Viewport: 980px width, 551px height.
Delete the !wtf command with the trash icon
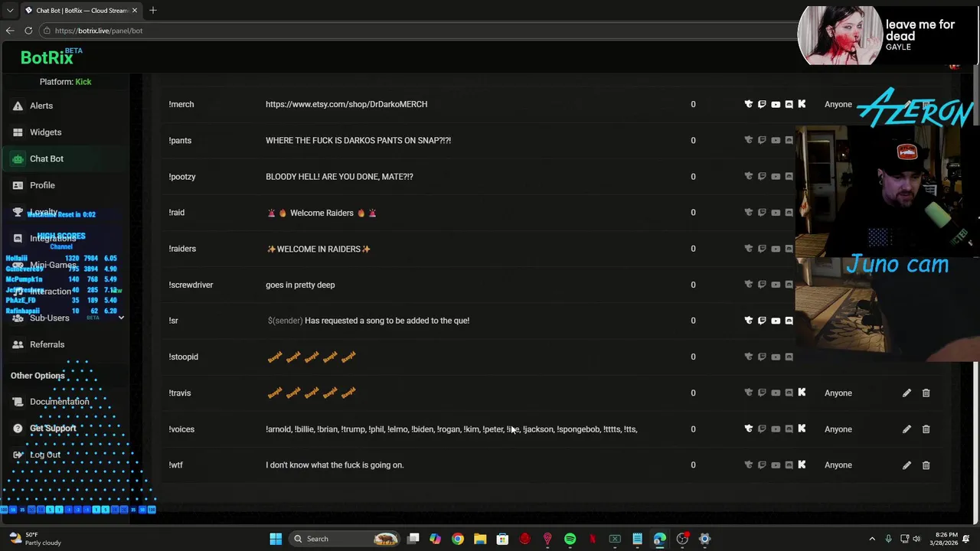click(926, 465)
